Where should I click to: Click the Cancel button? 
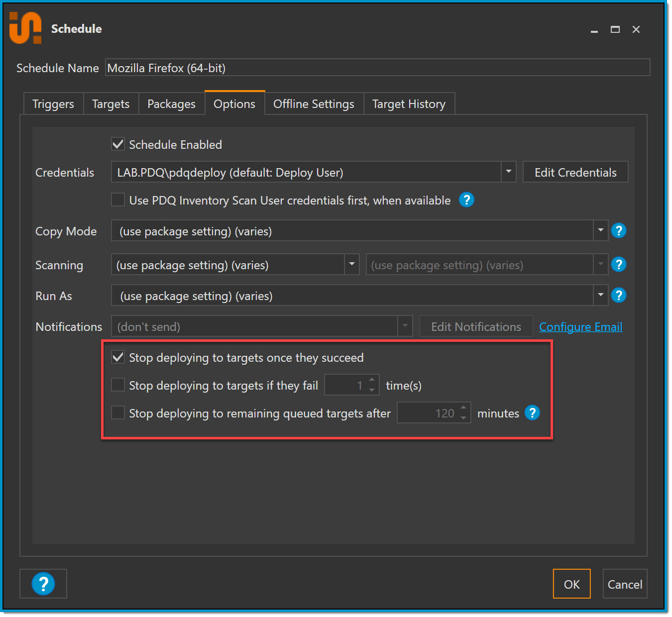[625, 584]
